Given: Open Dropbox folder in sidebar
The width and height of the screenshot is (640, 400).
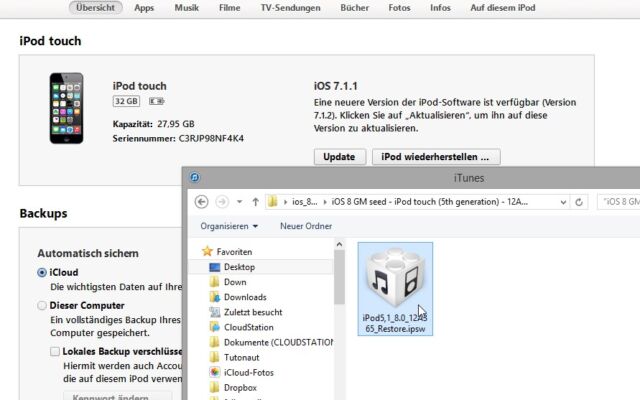Looking at the screenshot, I should [240, 387].
